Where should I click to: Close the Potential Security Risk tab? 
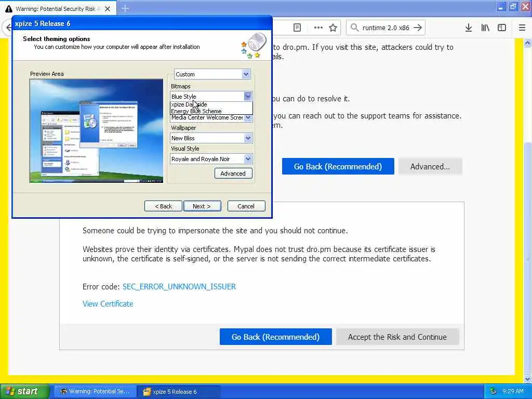[x=107, y=9]
